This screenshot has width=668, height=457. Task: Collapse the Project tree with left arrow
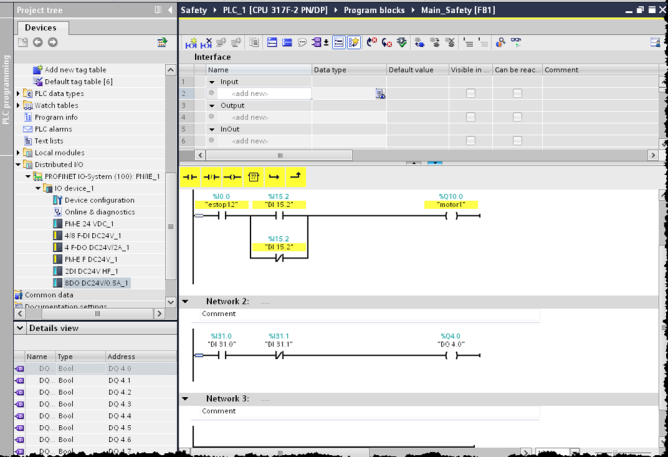(x=170, y=10)
